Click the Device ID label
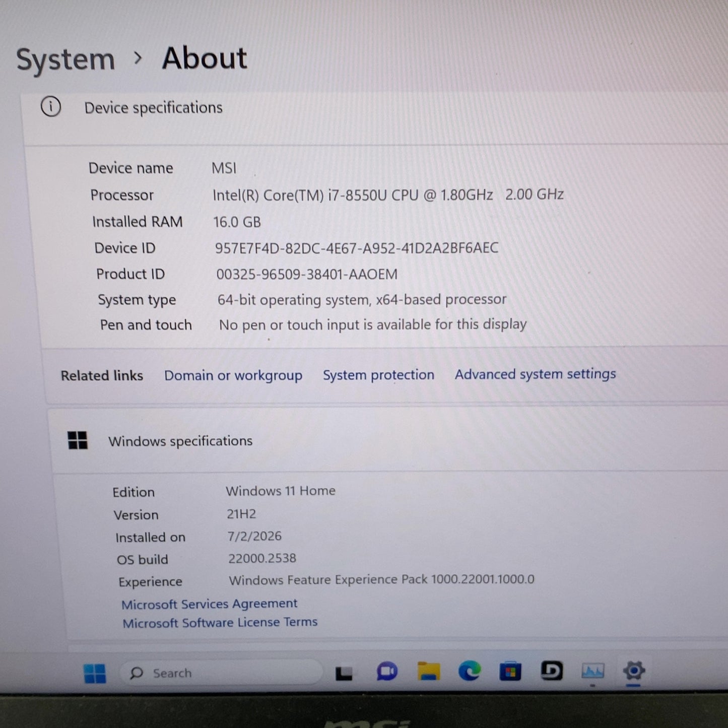This screenshot has height=728, width=728. point(125,248)
